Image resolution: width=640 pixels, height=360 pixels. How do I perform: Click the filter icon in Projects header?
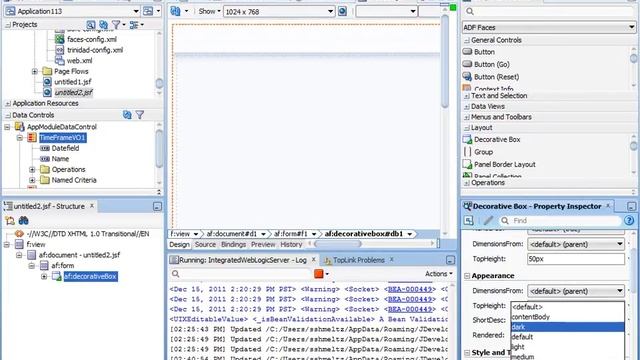point(116,25)
